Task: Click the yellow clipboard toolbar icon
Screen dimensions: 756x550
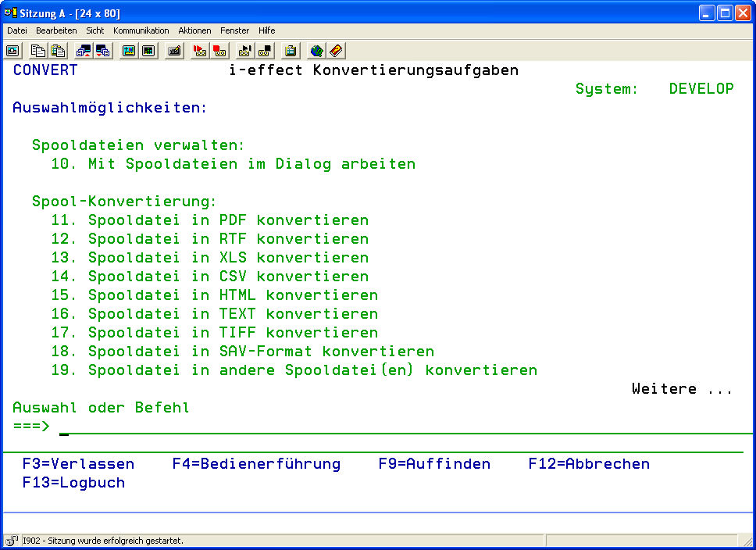Action: click(291, 51)
